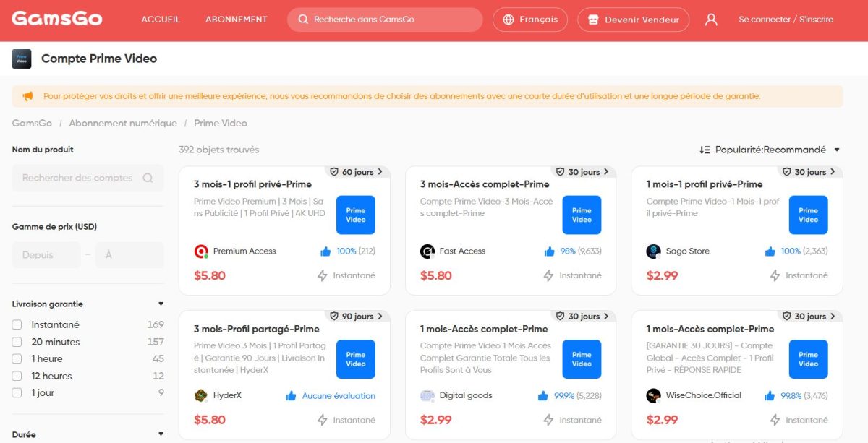Click the 90 jours guarantee badge

point(357,317)
